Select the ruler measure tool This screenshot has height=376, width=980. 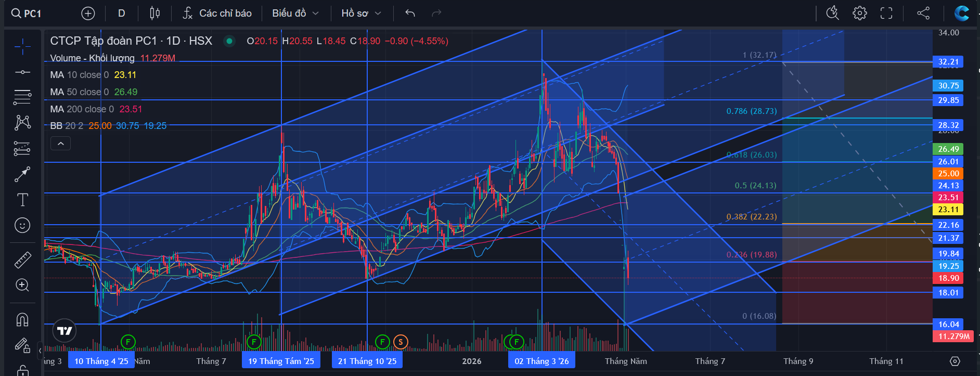pos(22,260)
